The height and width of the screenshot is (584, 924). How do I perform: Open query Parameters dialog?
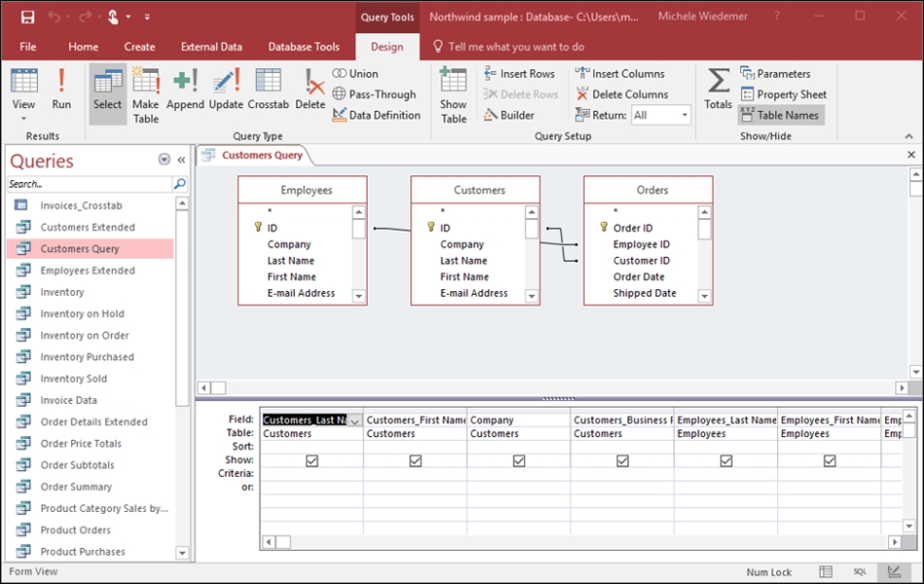pos(775,74)
